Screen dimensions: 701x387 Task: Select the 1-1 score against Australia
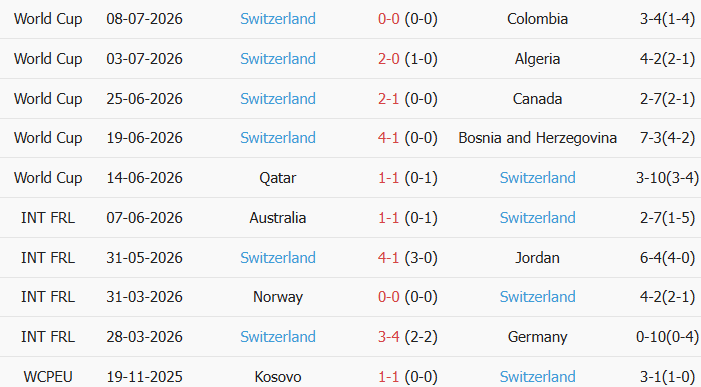(x=389, y=218)
